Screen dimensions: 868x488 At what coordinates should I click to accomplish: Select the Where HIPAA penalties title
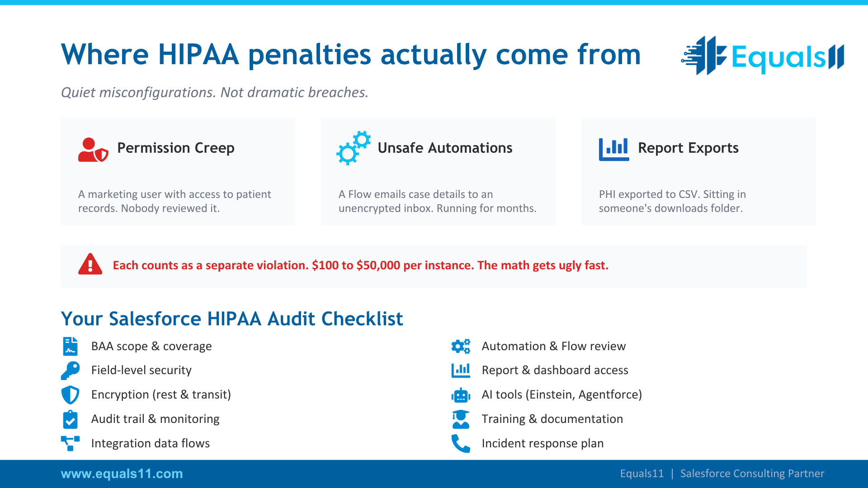[x=350, y=54]
